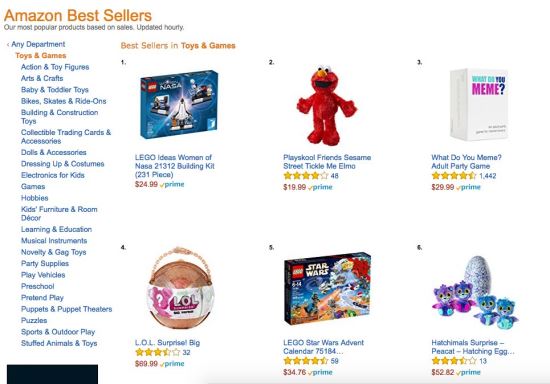This screenshot has height=384, width=550.
Task: Open the Action & Toy Figures category
Action: point(55,67)
